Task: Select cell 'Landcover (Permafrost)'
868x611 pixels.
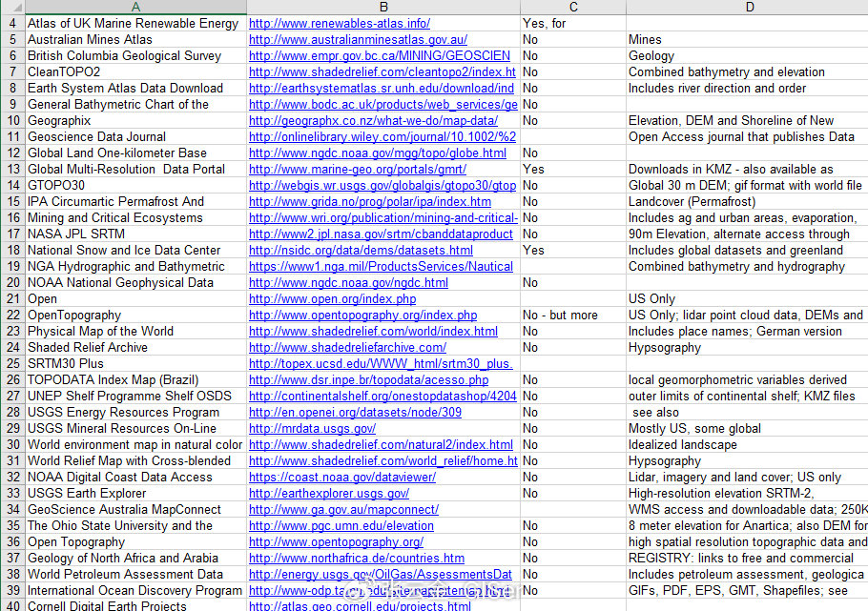Action: point(747,201)
